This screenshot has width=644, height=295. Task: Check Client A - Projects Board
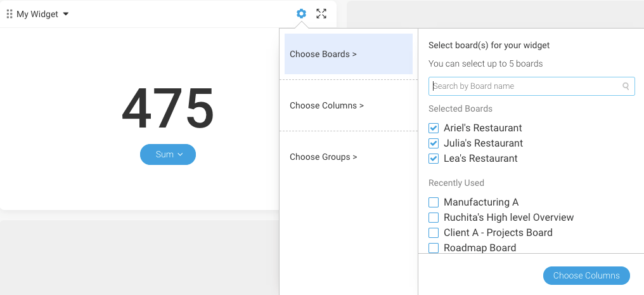pos(434,233)
